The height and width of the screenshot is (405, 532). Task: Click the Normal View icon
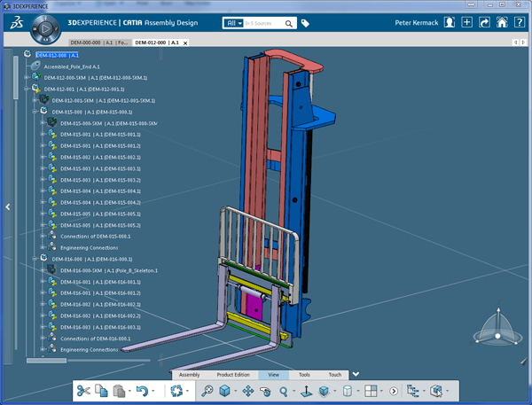(307, 391)
